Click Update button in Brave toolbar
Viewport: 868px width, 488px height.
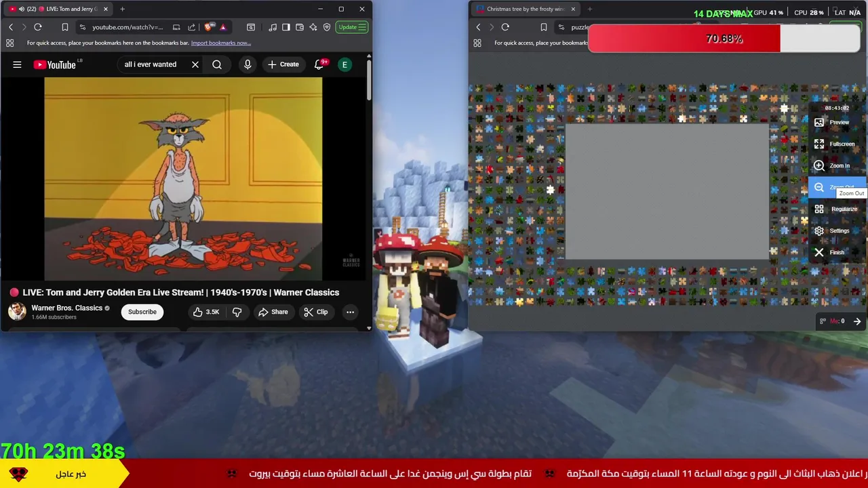(352, 27)
